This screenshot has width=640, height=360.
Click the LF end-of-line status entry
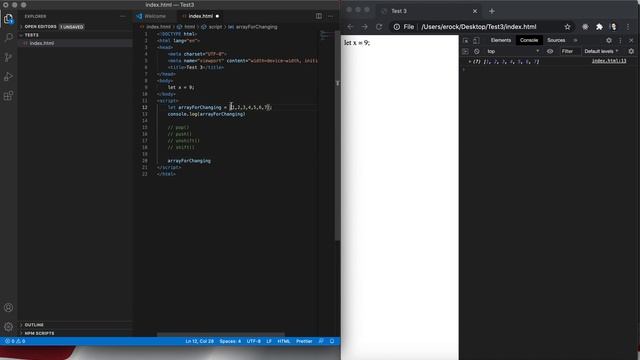tap(269, 341)
